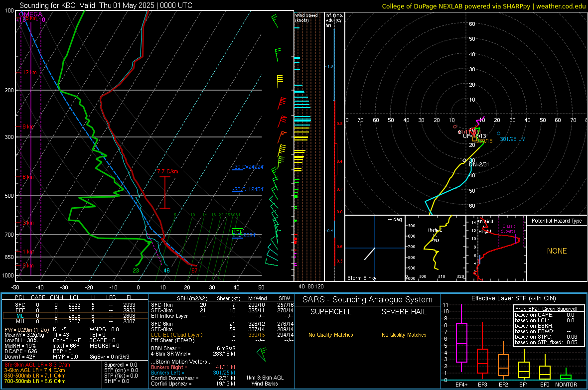Click the College of DuPage NEXLAB credit text
This screenshot has height=390, width=588.
pyautogui.click(x=483, y=6)
